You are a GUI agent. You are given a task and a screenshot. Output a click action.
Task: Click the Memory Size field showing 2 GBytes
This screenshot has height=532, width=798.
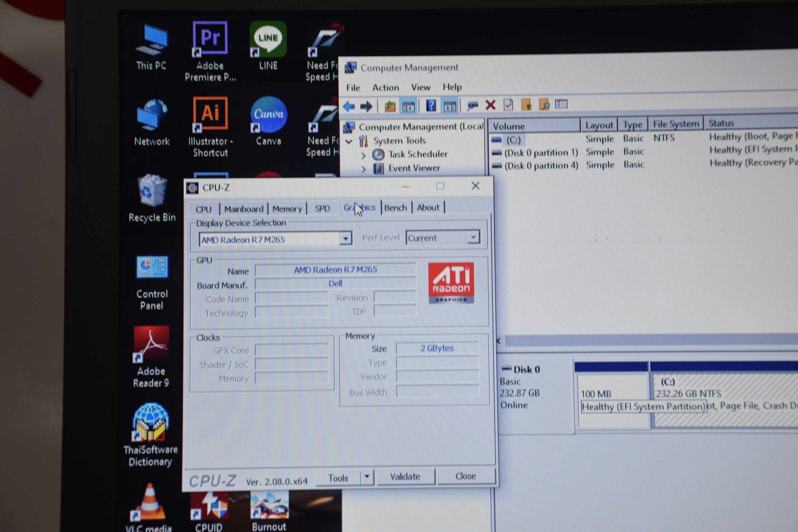(437, 348)
